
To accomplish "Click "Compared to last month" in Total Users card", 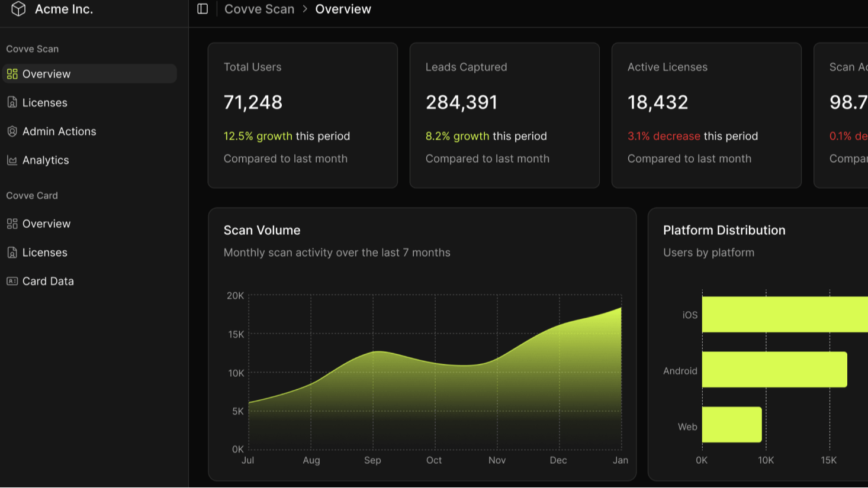I will pos(286,159).
